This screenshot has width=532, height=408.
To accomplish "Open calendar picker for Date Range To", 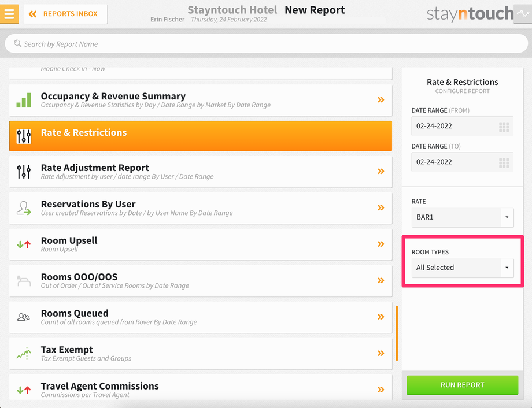I will tap(504, 163).
